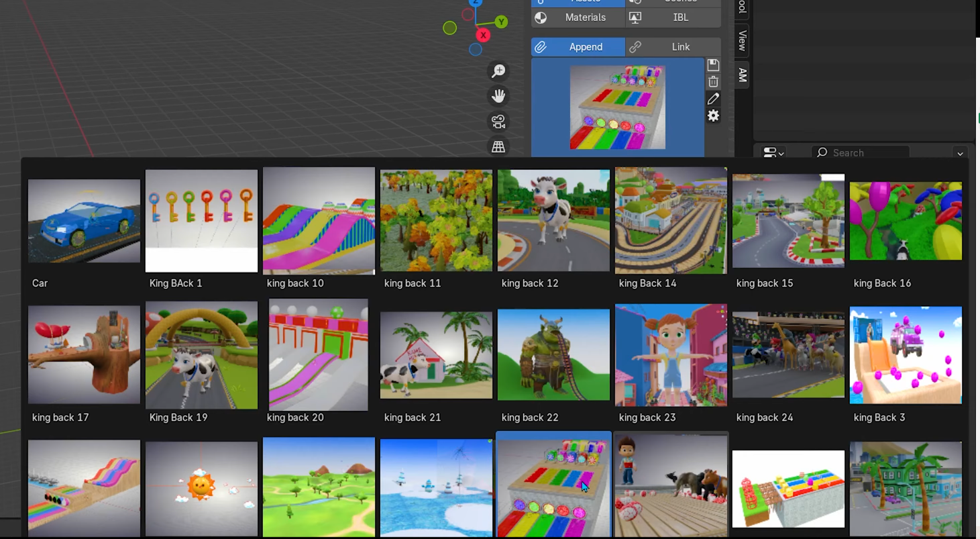Image resolution: width=980 pixels, height=539 pixels.
Task: Choose the green hills landscape thumbnail
Action: [x=319, y=487]
